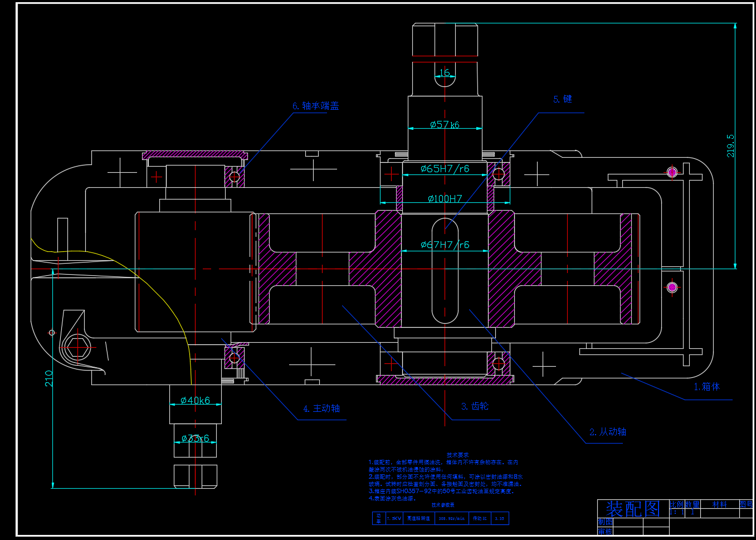
Task: Select the 210 vertical dimension text
Action: (x=49, y=379)
